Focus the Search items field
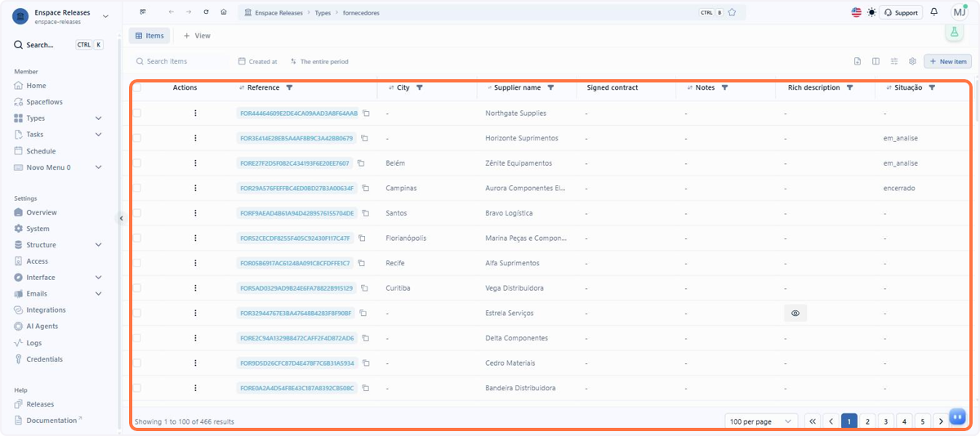This screenshot has width=980, height=436. pyautogui.click(x=180, y=61)
